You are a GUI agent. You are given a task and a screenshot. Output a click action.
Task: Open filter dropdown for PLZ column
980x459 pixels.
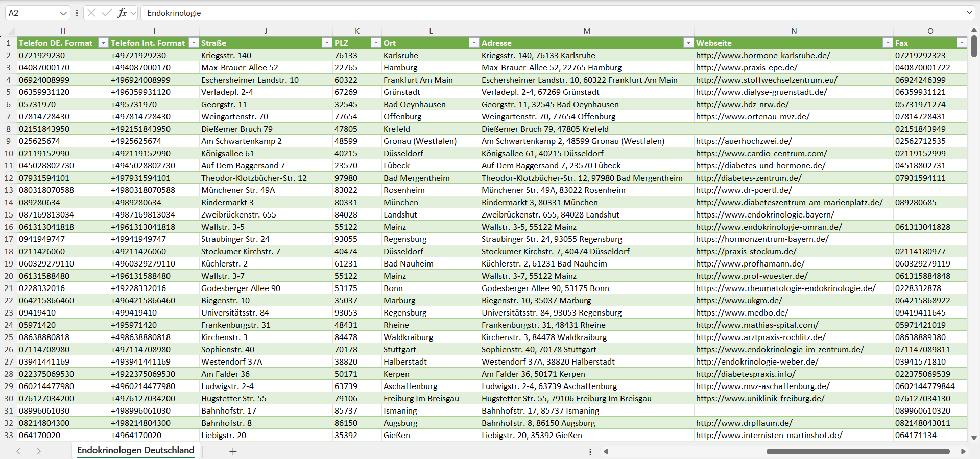(376, 43)
